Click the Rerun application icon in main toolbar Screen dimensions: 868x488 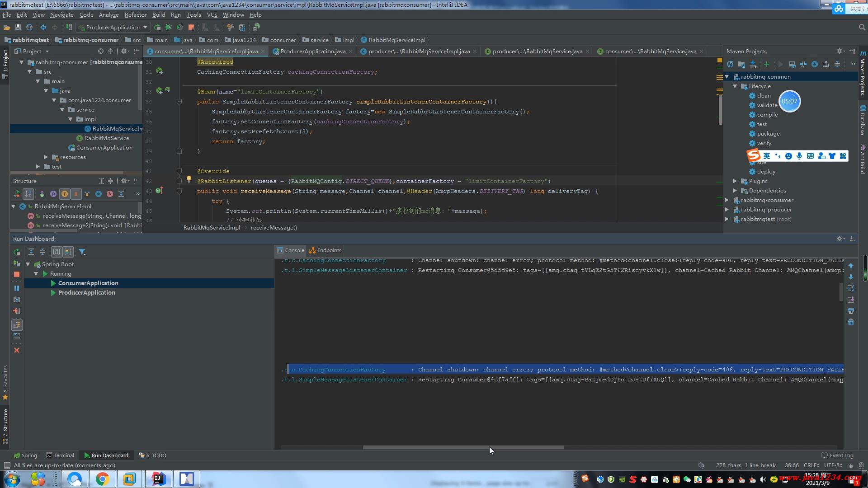[x=157, y=28]
